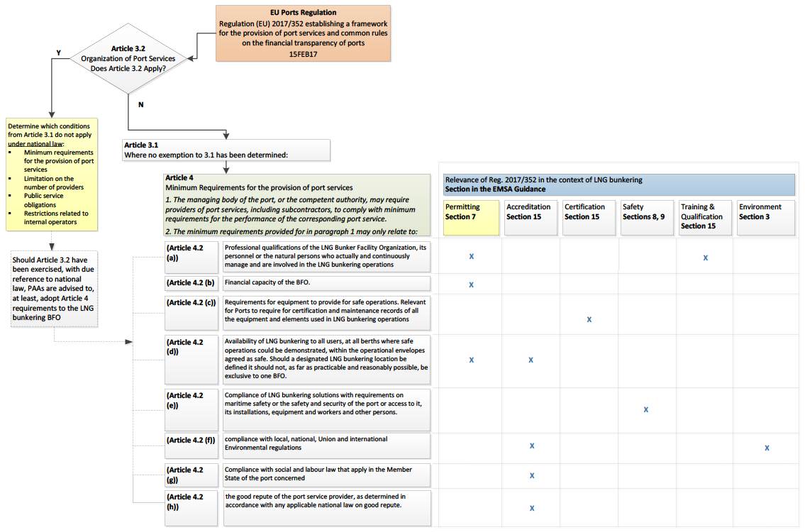Click the Certification Section 15 column header
This screenshot has height=532, width=805.
589,217
